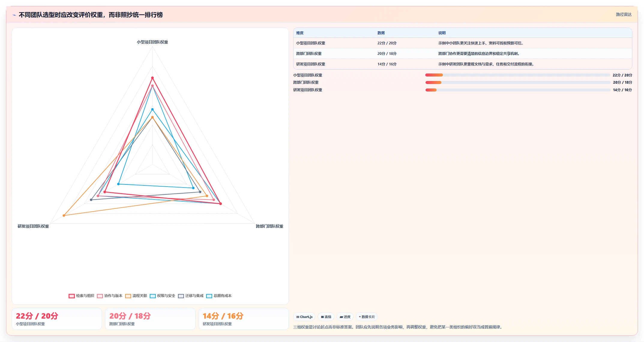Click progress value 14分 / 16分 at bar end
Image resolution: width=644 pixels, height=342 pixels.
pyautogui.click(x=622, y=90)
